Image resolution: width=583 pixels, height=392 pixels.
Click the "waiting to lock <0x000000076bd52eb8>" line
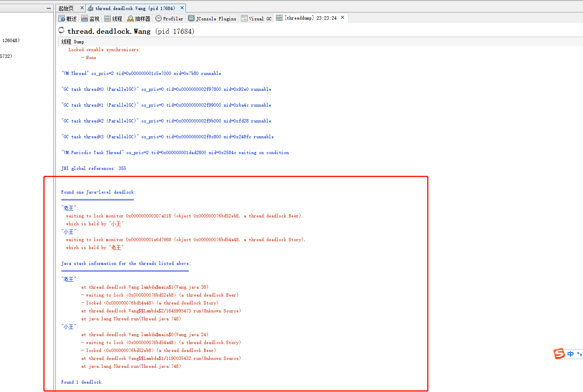coord(160,295)
